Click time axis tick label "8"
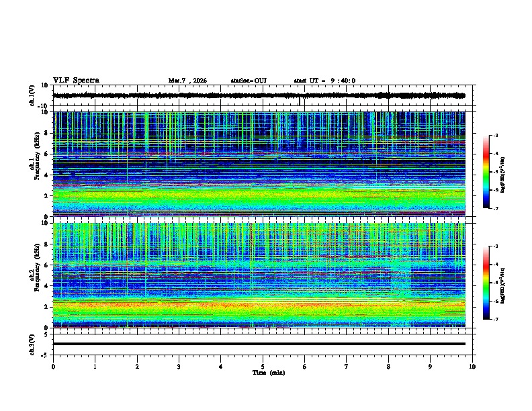 (388, 367)
